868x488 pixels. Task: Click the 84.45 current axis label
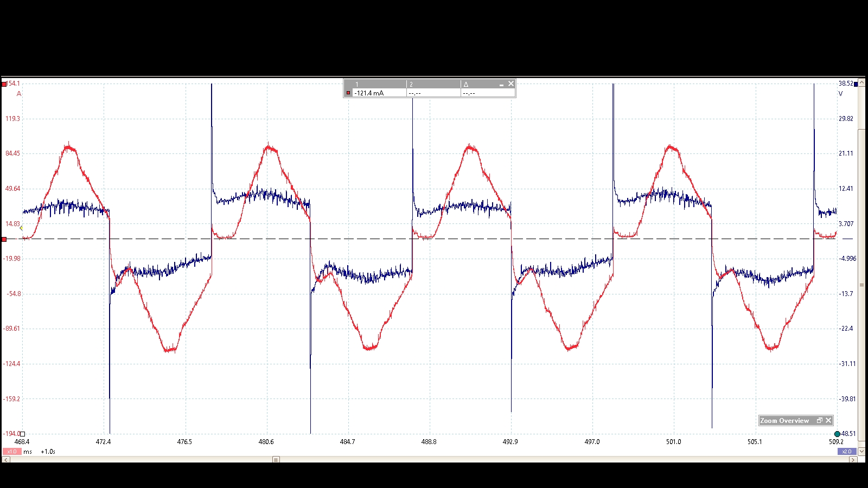point(12,153)
